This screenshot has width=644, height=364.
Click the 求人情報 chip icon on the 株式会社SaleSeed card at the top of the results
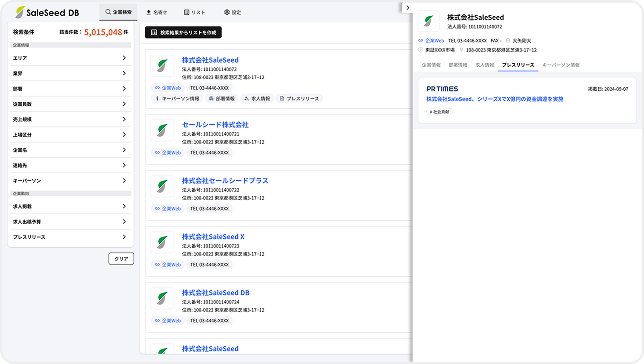(x=246, y=99)
